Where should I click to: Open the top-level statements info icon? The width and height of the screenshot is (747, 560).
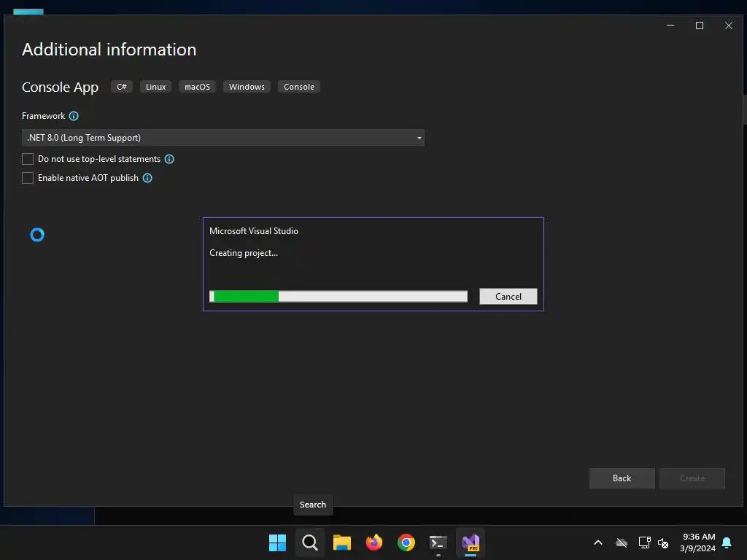coord(169,159)
